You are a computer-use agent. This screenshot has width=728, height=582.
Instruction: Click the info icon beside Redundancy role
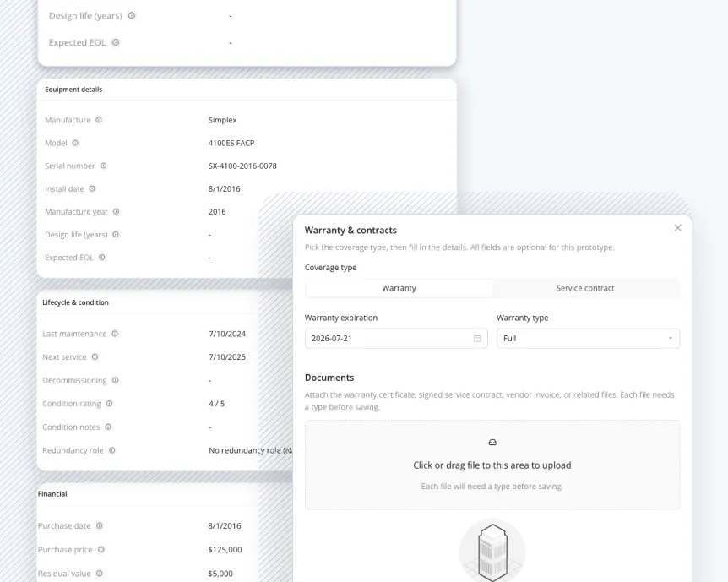click(x=111, y=450)
